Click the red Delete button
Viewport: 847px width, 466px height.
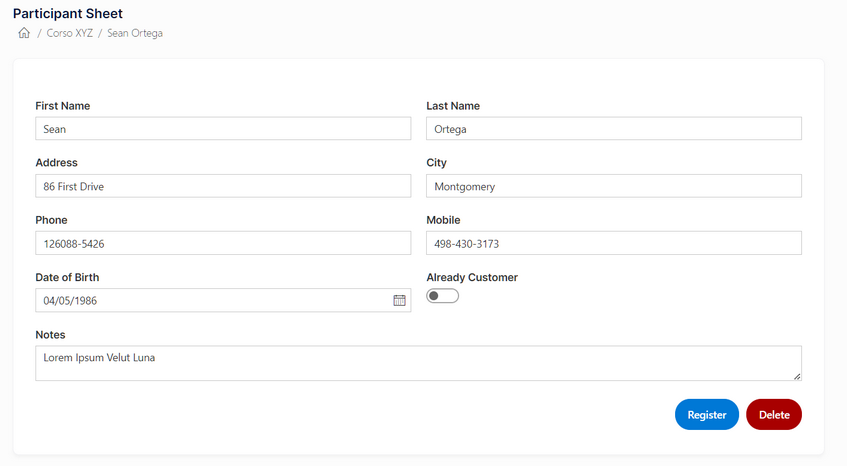[x=774, y=415]
